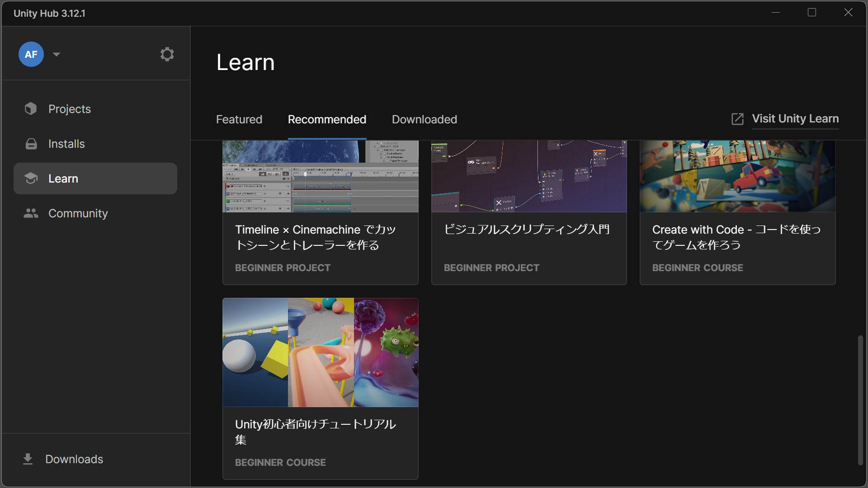868x488 pixels.
Task: Click the Installs drive icon
Action: tap(31, 144)
